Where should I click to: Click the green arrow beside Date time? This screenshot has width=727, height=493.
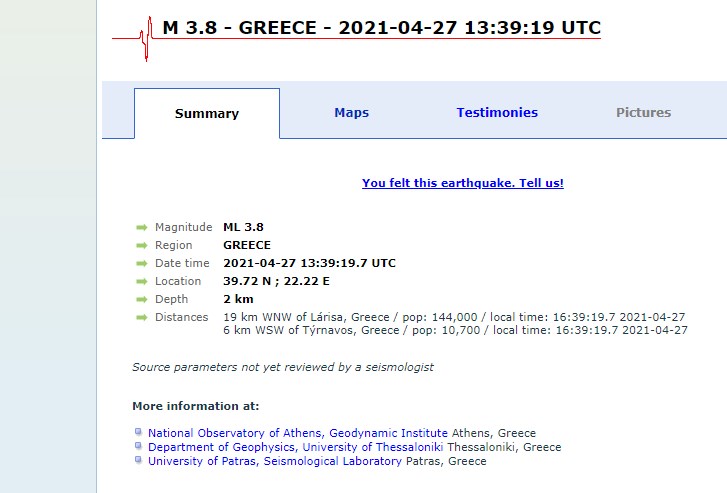coord(141,264)
